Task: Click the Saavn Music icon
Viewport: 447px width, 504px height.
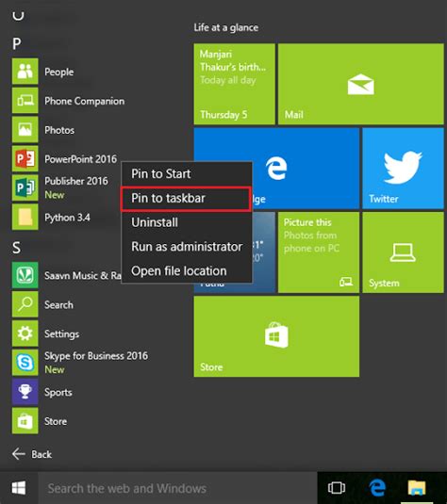Action: click(x=25, y=275)
